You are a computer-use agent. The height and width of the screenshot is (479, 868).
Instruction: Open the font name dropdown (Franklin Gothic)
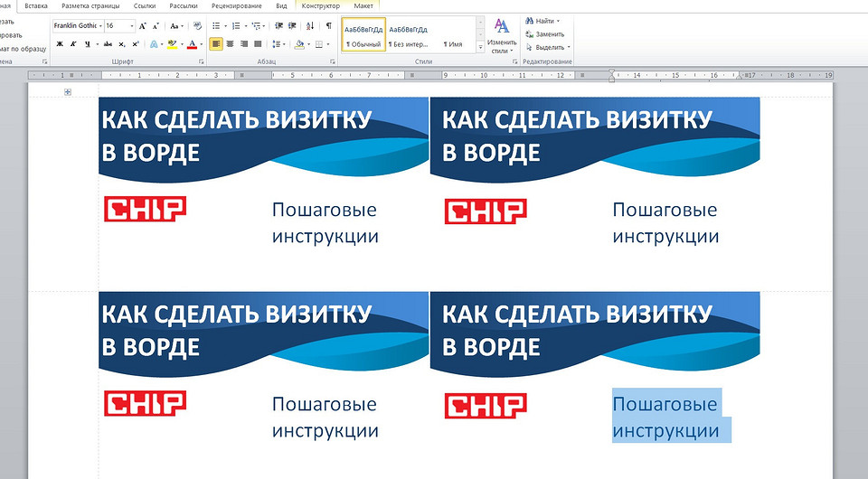coord(100,26)
